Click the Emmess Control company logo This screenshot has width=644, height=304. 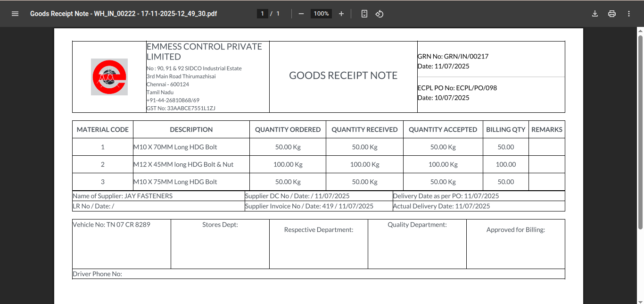109,77
